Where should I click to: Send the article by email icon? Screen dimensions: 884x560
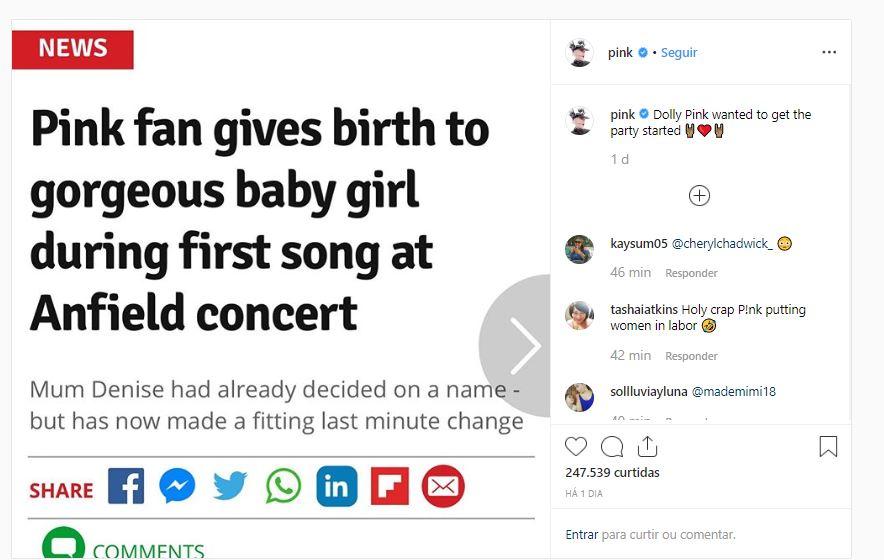point(442,487)
